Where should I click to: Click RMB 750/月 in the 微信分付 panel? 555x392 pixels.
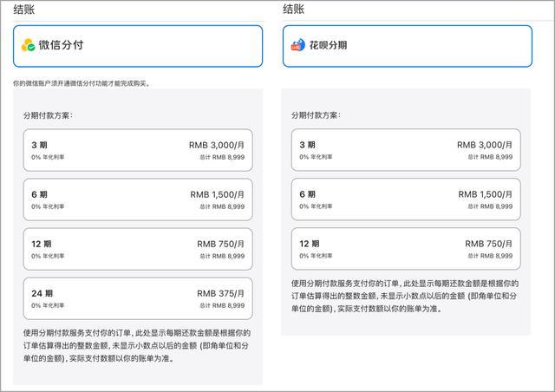[x=221, y=244]
